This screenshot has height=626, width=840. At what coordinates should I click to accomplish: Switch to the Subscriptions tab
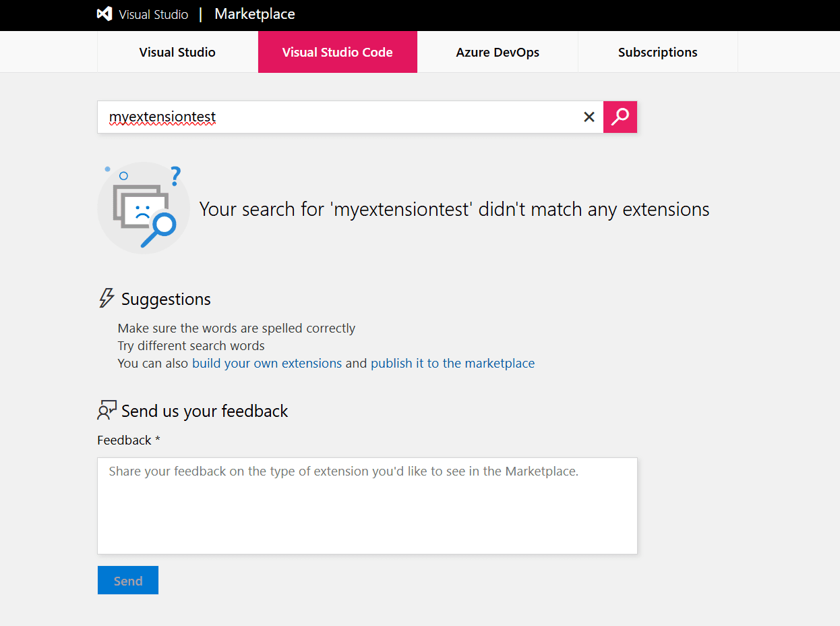(657, 52)
